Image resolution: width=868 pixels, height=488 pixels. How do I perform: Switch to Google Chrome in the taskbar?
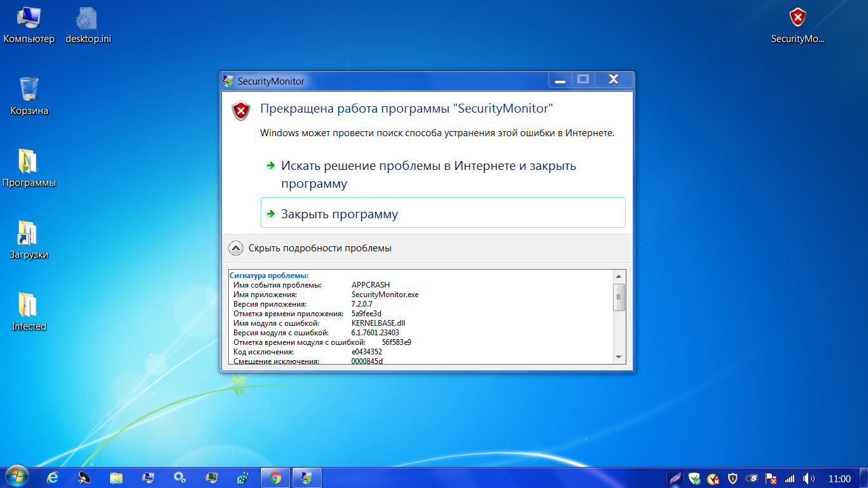click(275, 478)
